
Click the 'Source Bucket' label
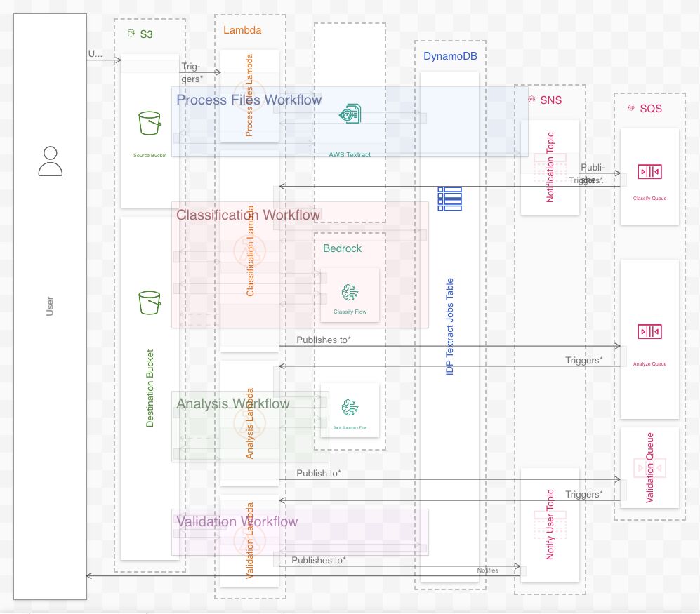150,155
